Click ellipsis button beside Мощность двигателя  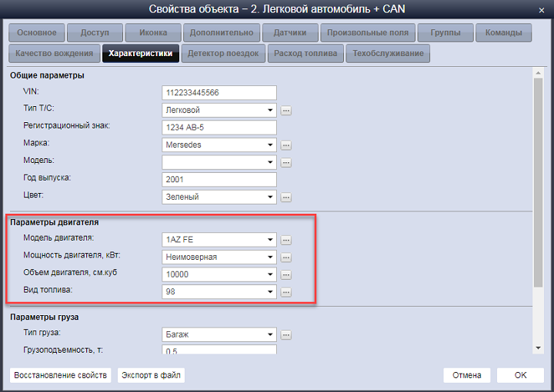point(286,257)
